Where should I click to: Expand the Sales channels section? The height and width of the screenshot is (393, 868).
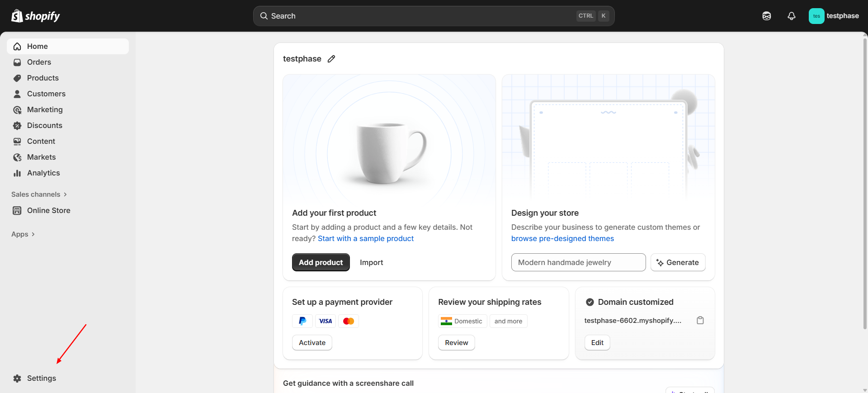[x=39, y=194]
